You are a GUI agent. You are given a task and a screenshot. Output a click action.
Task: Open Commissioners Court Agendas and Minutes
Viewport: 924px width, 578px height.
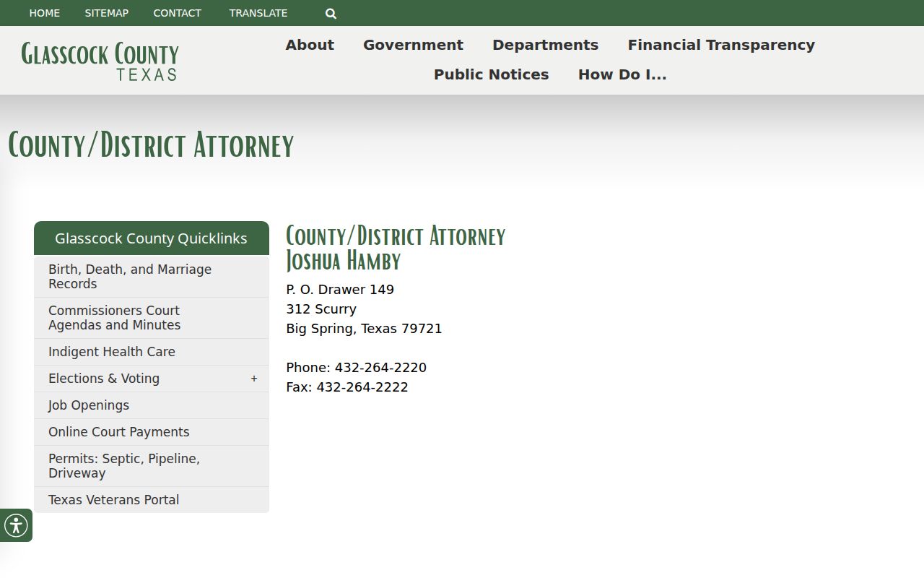pos(152,318)
